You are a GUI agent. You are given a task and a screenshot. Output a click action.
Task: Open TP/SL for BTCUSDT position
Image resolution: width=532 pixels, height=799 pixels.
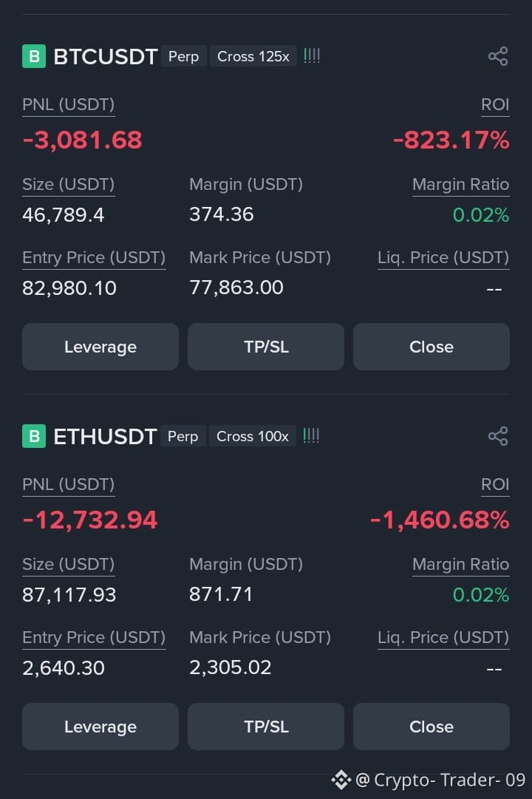pos(266,347)
